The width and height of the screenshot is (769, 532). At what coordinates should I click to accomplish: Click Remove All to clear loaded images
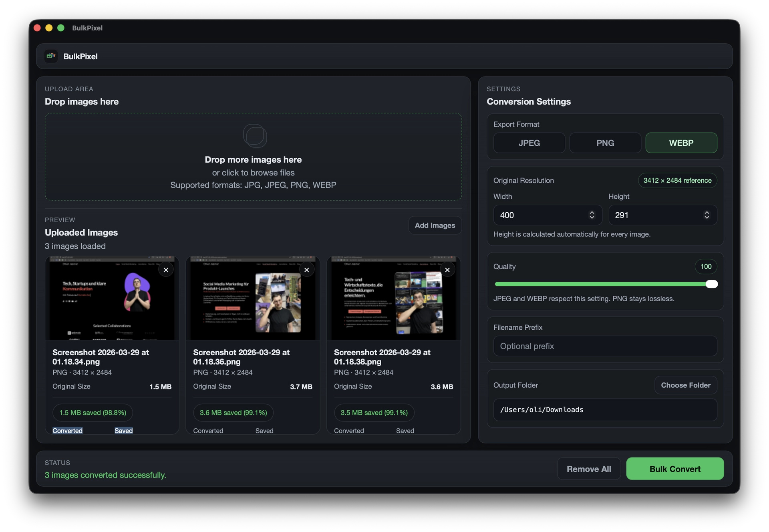click(x=588, y=469)
